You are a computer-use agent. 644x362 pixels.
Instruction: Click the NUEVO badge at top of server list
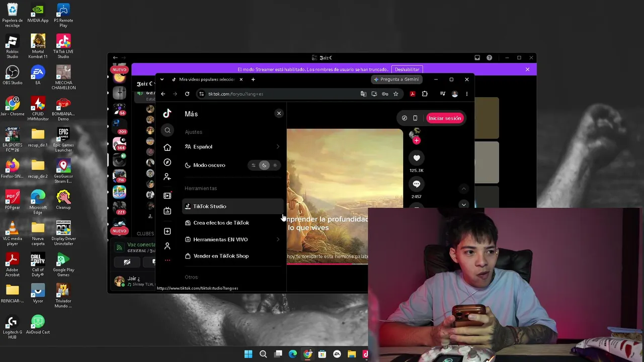[x=120, y=70]
